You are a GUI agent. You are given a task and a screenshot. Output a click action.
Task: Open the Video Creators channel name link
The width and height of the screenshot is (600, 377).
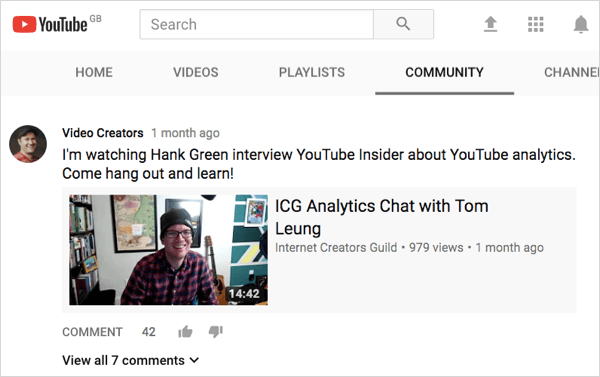coord(103,133)
